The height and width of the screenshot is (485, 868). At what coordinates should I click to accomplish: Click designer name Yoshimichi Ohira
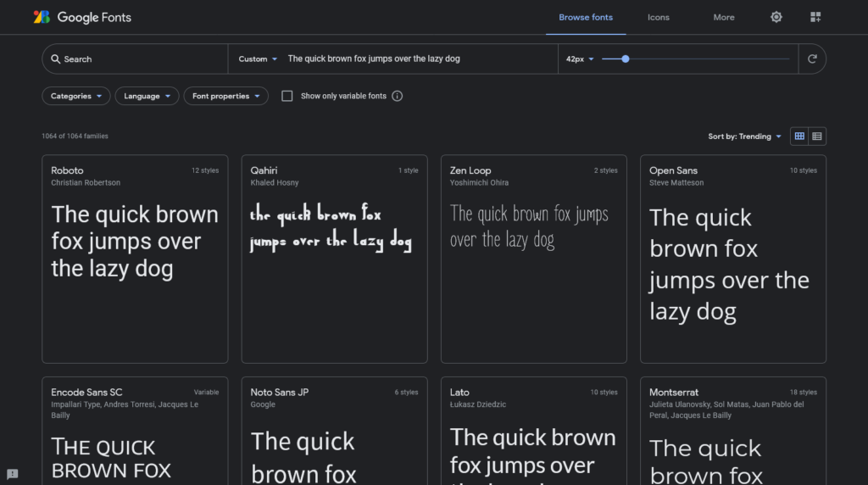(479, 182)
